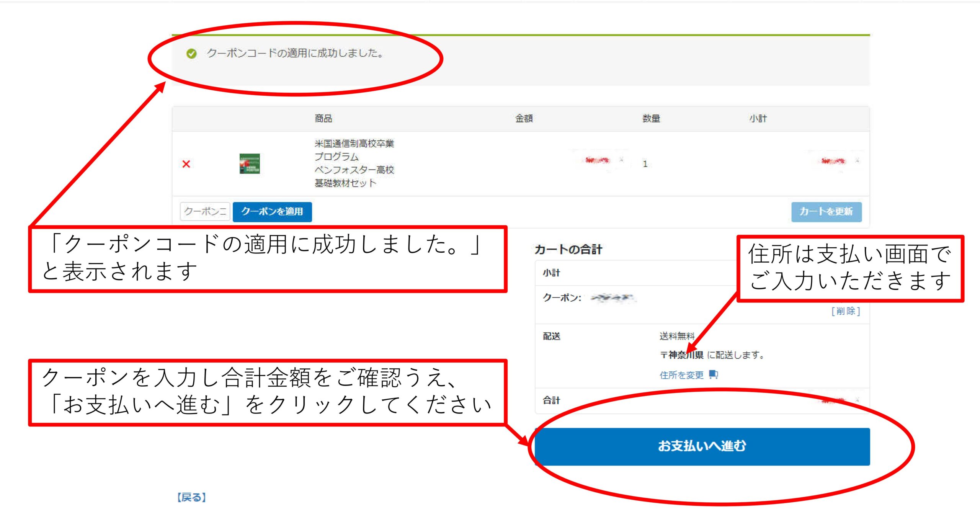Focus the coupon code input field
The image size is (980, 531).
click(205, 211)
